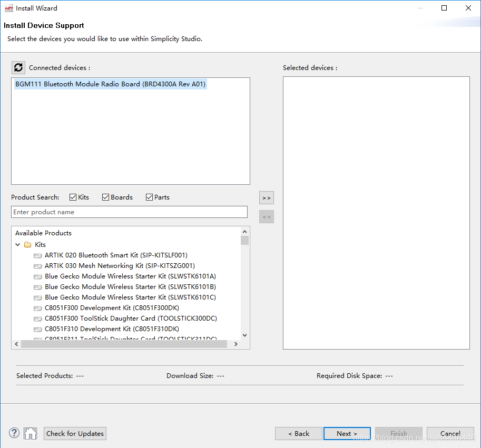Click the Check for Updates button
481x448 pixels.
click(x=75, y=434)
